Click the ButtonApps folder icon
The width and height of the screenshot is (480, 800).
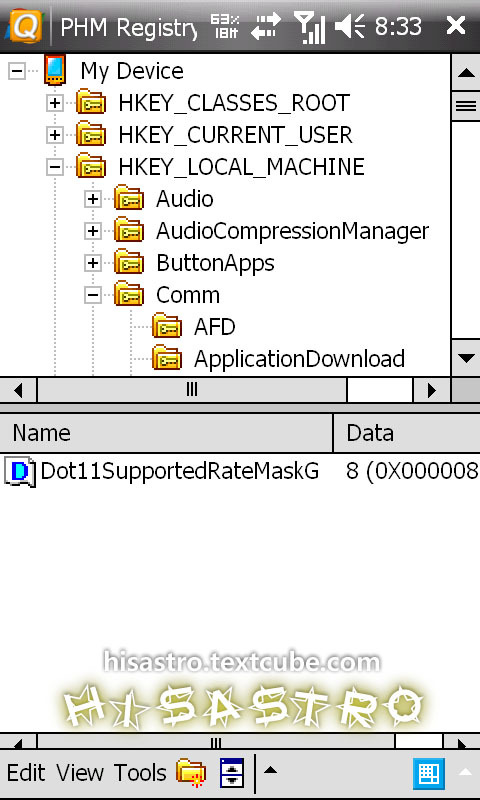[129, 263]
